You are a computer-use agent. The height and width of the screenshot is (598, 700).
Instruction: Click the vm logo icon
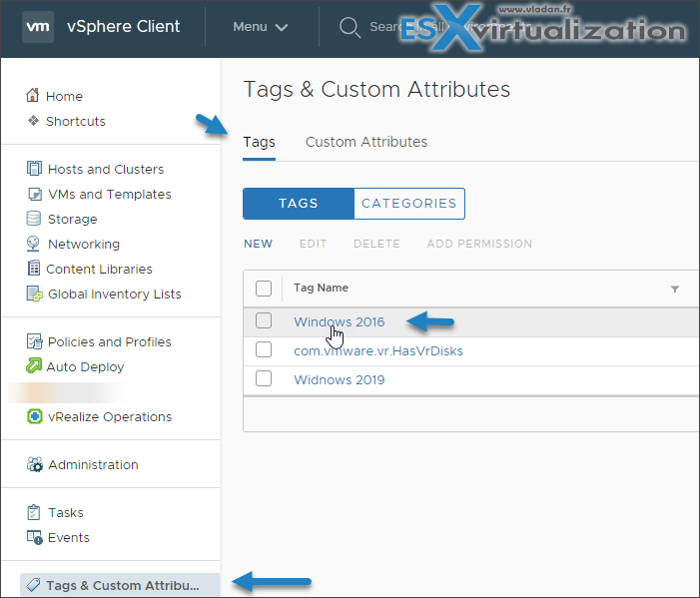click(x=38, y=27)
